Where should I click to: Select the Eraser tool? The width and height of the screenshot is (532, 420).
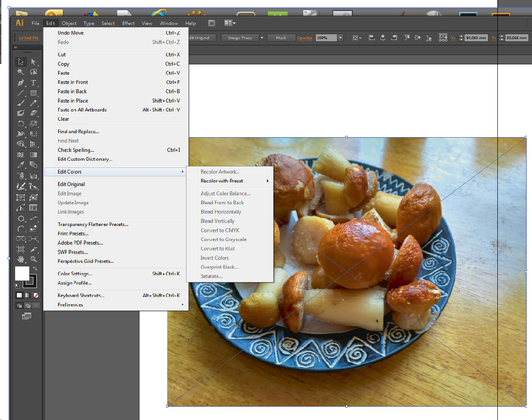[33, 113]
